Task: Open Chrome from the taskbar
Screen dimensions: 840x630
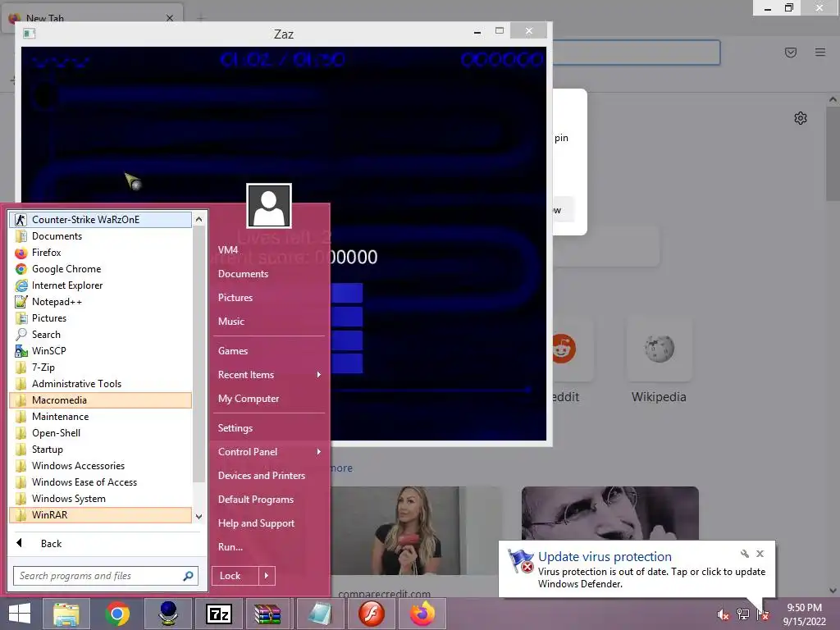Action: pos(117,614)
